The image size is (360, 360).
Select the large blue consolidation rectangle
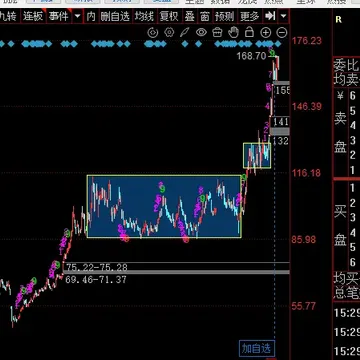coord(164,206)
